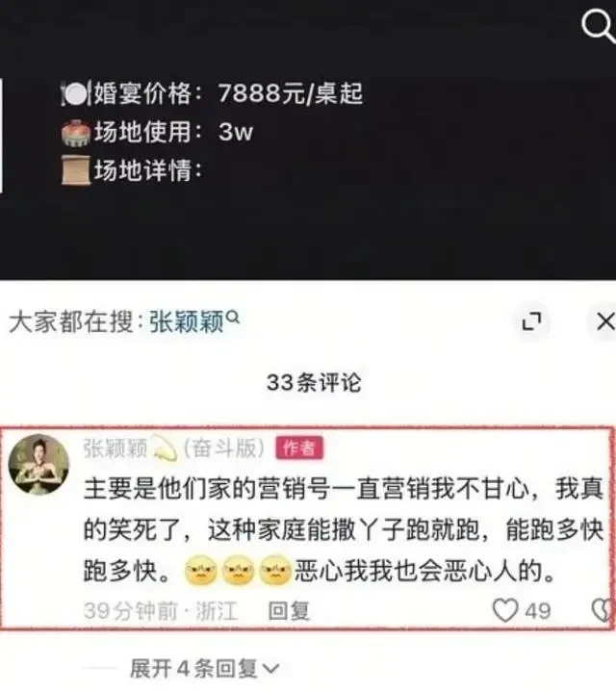Tap the 场地详情 scroll emoji icon

click(76, 170)
